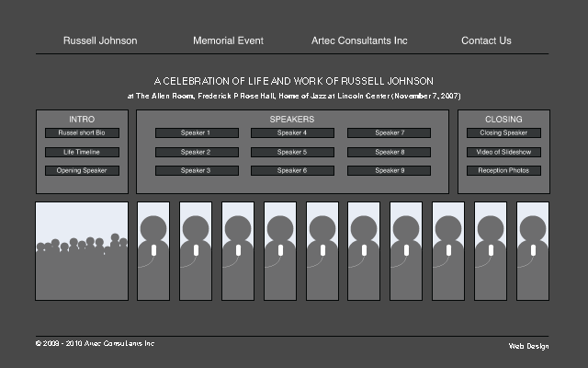Screen dimensions: 588x368
Task: Click the second speaker silhouette thumbnail
Action: click(x=196, y=251)
